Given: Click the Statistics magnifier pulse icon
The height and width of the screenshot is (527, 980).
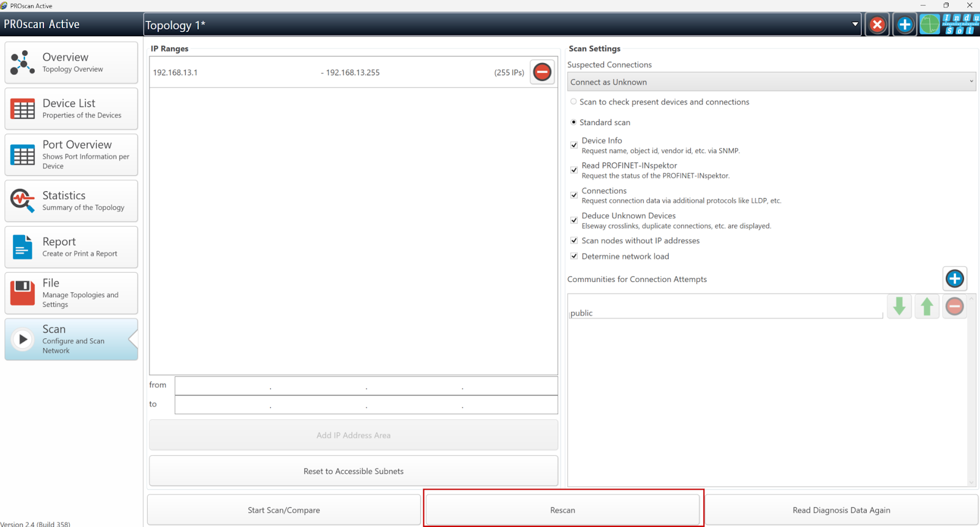Looking at the screenshot, I should pyautogui.click(x=23, y=200).
